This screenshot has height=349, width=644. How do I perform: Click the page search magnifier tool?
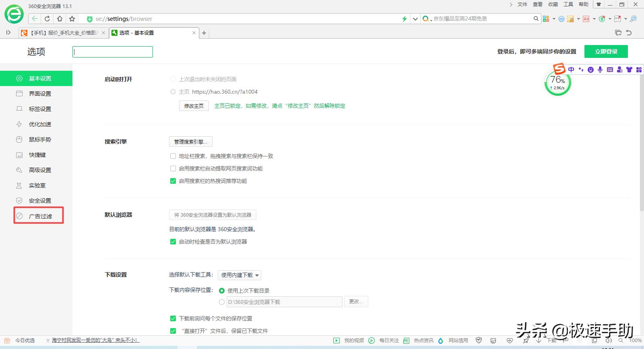click(634, 19)
